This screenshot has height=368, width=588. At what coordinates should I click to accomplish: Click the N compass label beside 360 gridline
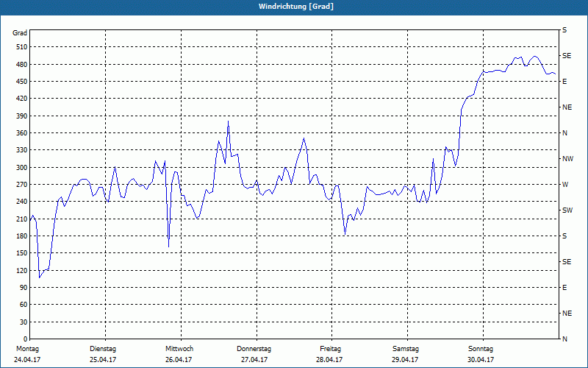564,133
